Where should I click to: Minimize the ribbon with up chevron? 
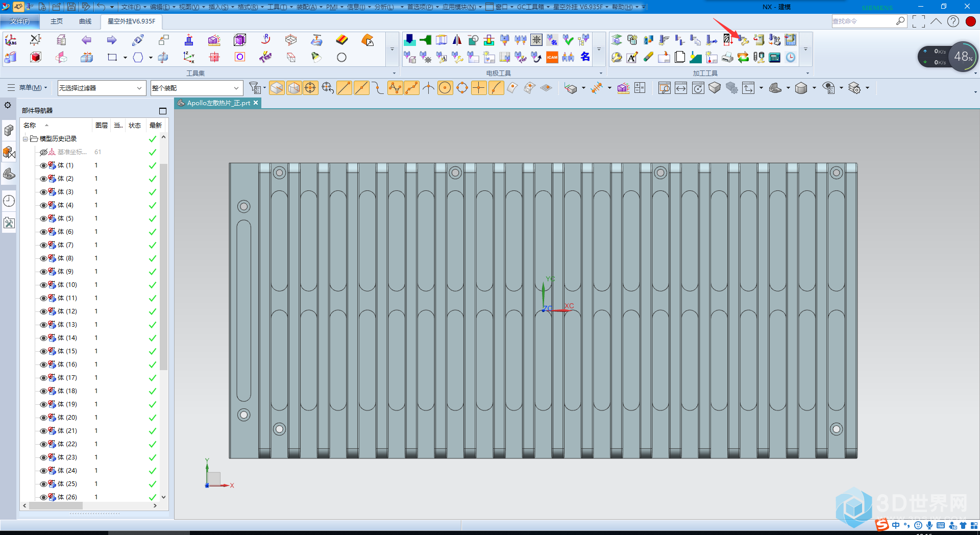[936, 21]
